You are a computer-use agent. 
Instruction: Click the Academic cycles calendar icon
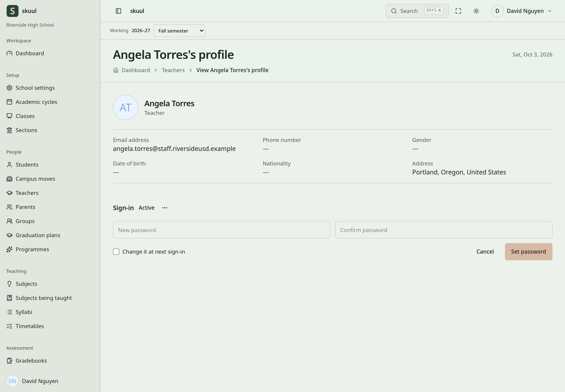pos(9,102)
